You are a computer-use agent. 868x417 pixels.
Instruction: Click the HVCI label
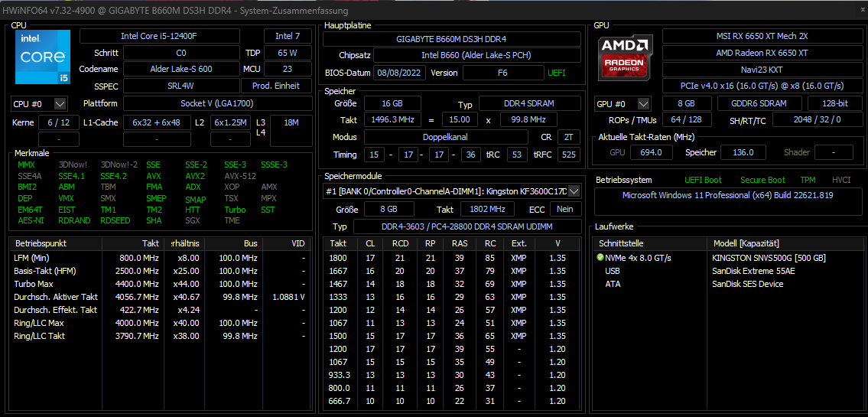click(x=841, y=180)
